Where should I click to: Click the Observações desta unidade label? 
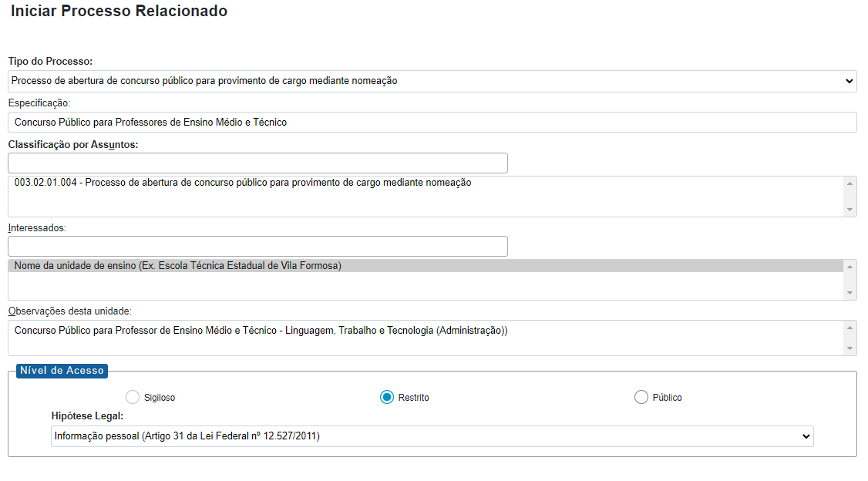(69, 311)
